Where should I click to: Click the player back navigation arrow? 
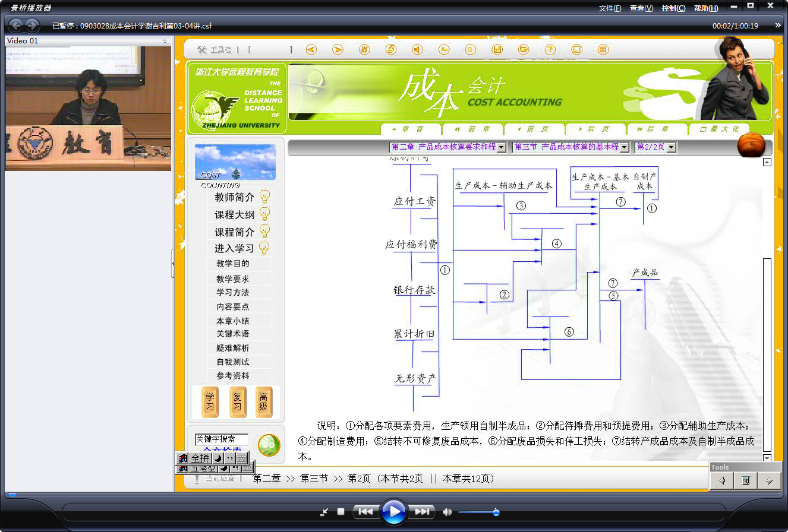16,26
